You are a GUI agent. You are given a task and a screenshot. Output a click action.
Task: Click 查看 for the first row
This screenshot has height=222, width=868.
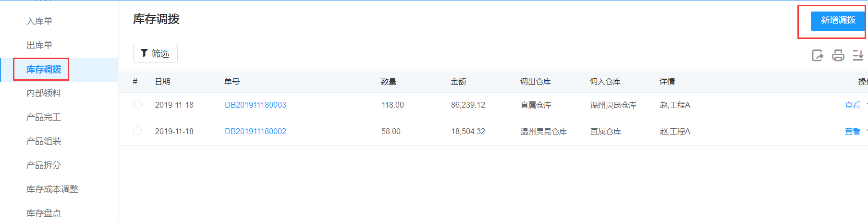tap(853, 105)
